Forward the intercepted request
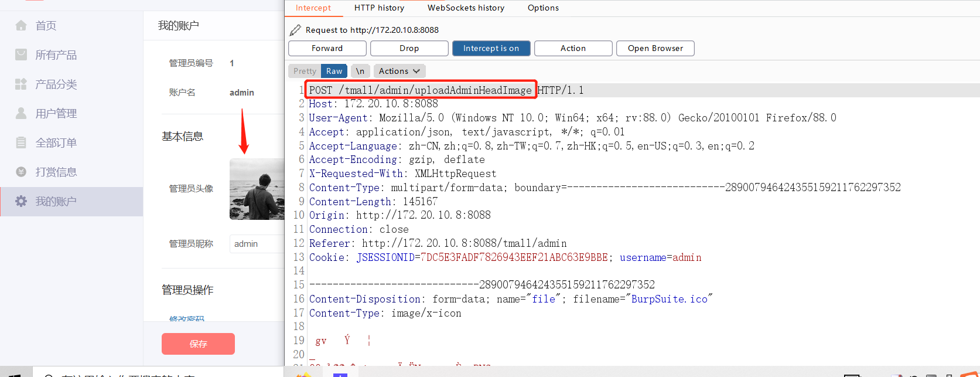The image size is (980, 377). [327, 48]
